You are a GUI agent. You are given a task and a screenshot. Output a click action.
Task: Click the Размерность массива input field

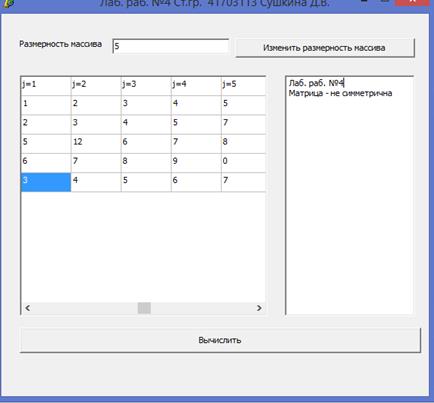click(171, 46)
